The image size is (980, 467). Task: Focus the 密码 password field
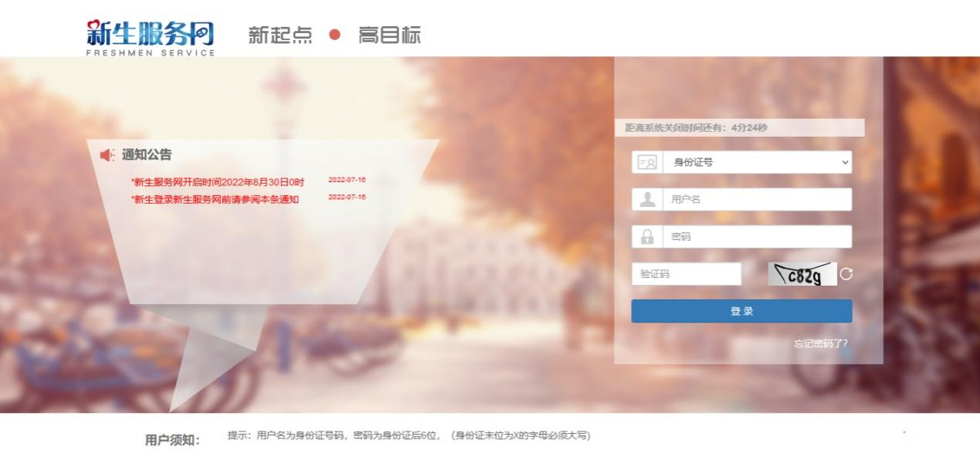(x=757, y=236)
